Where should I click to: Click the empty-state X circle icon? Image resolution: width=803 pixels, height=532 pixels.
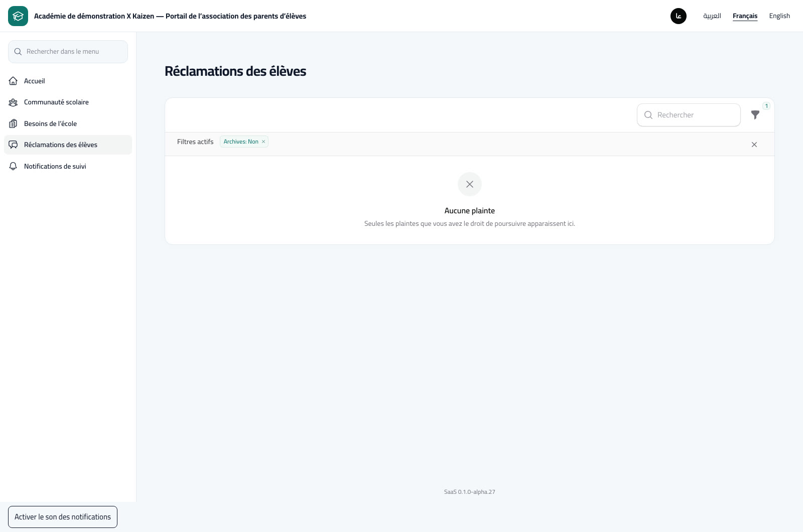(470, 184)
